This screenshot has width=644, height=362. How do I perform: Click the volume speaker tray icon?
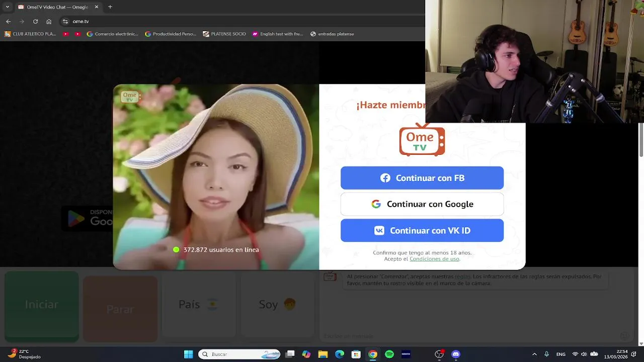585,354
